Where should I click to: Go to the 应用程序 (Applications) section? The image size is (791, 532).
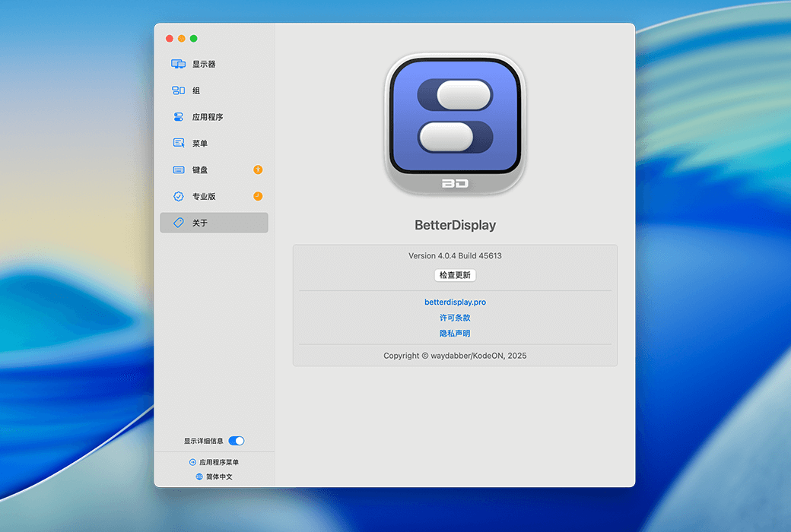pyautogui.click(x=207, y=117)
